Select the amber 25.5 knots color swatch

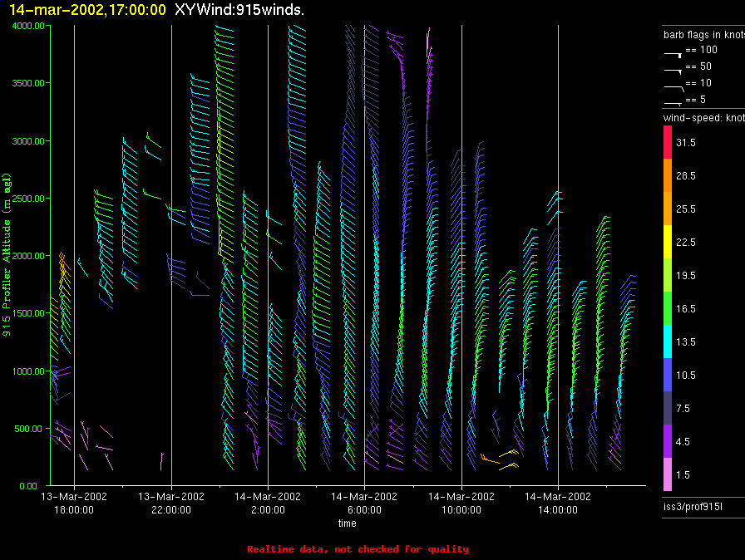pyautogui.click(x=668, y=209)
